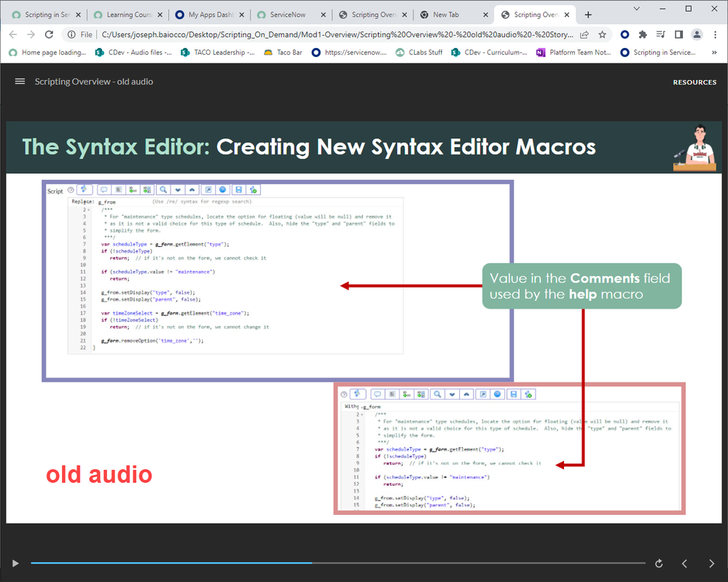Open the course hamburger menu

20,82
